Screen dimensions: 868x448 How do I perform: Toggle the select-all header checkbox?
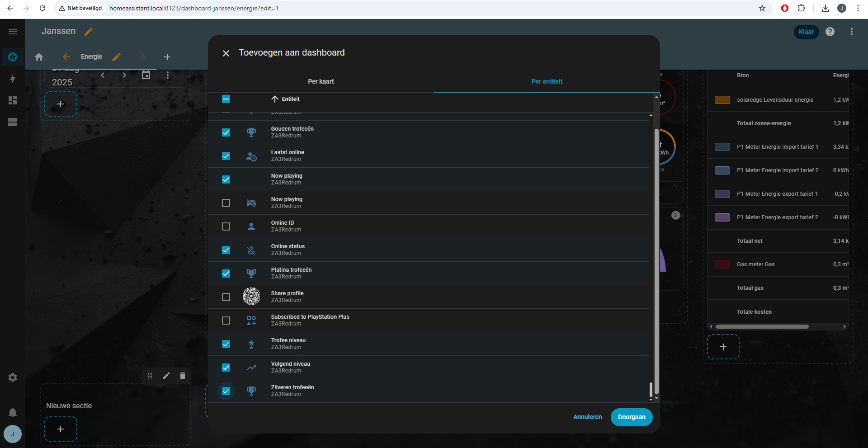pyautogui.click(x=226, y=99)
